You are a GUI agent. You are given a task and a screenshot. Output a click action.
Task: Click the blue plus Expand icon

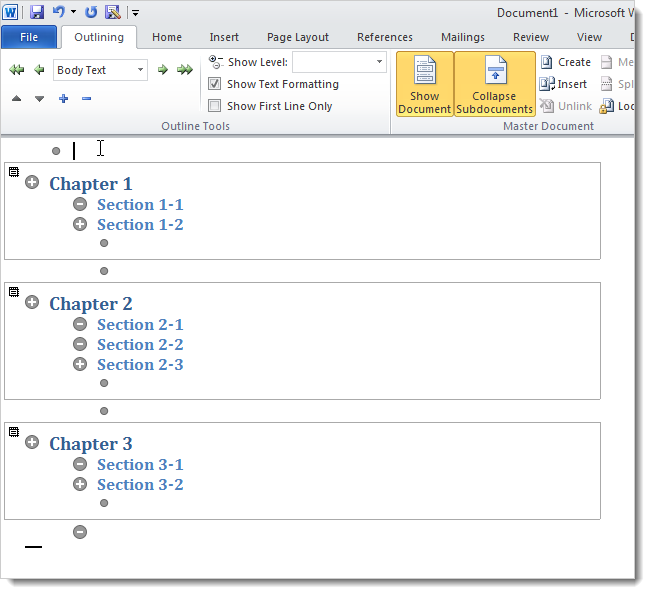point(63,98)
